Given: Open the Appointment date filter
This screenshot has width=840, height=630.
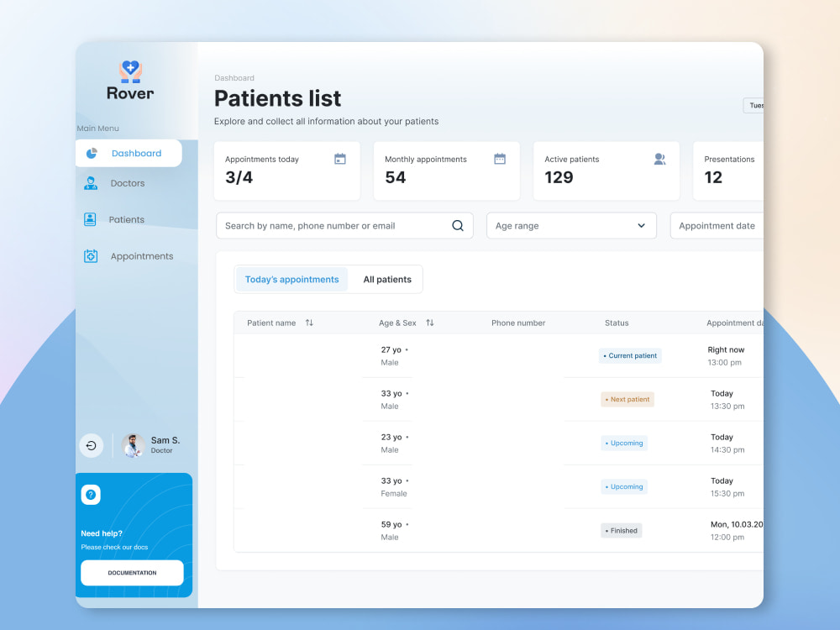Looking at the screenshot, I should [718, 225].
